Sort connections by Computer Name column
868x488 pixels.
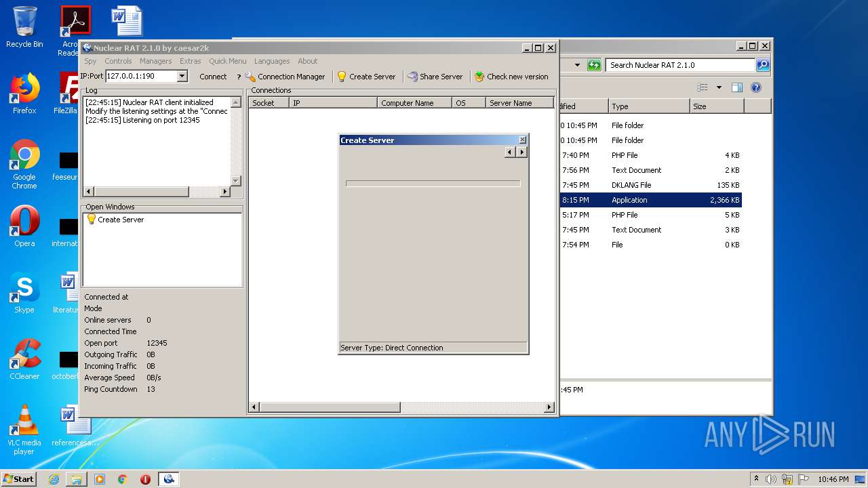pyautogui.click(x=414, y=103)
